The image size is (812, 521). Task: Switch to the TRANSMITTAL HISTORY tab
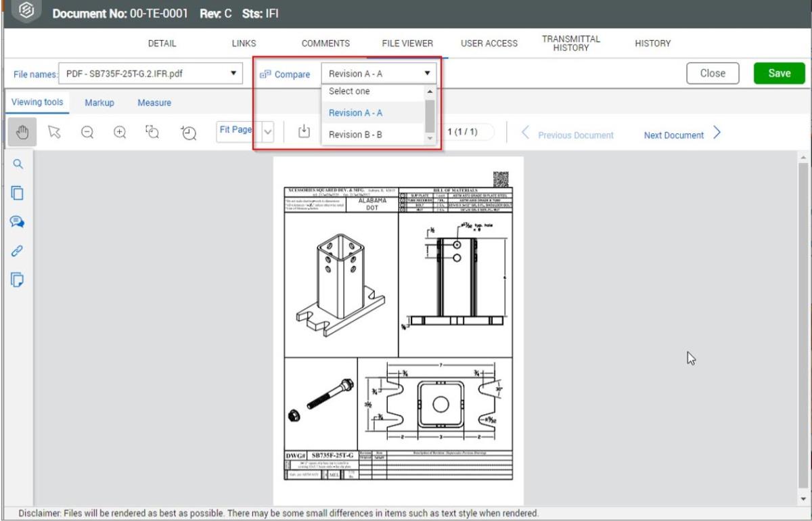571,43
